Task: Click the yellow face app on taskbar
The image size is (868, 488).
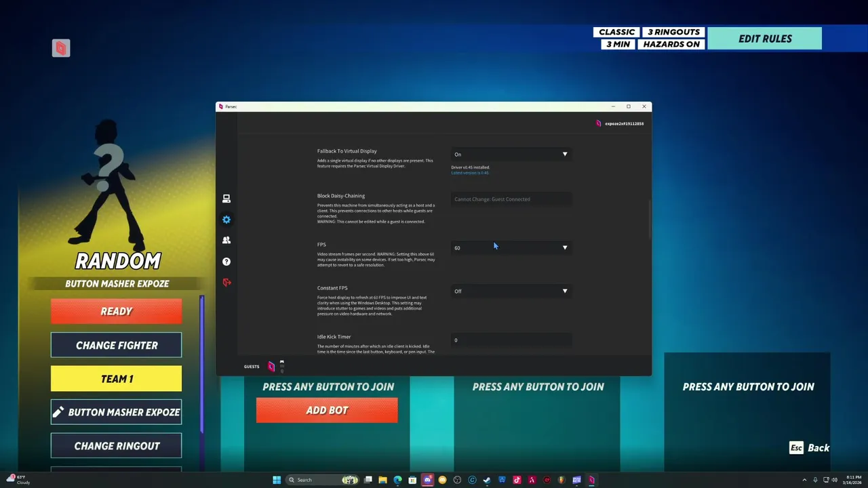Action: (x=442, y=480)
